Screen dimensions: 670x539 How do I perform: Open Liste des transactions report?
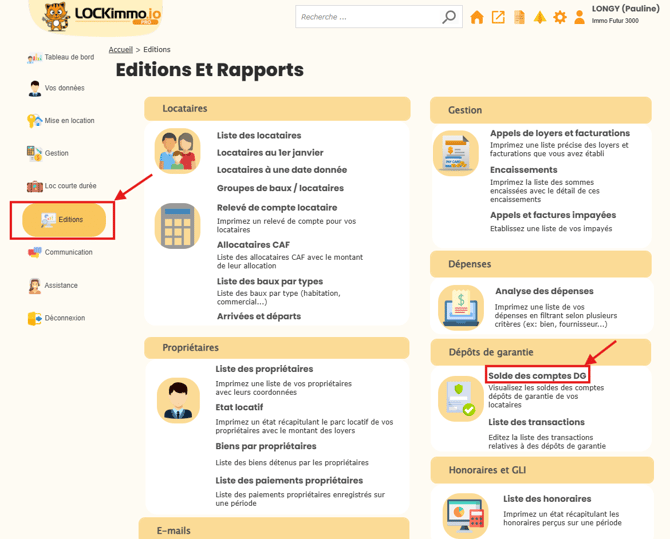[536, 422]
